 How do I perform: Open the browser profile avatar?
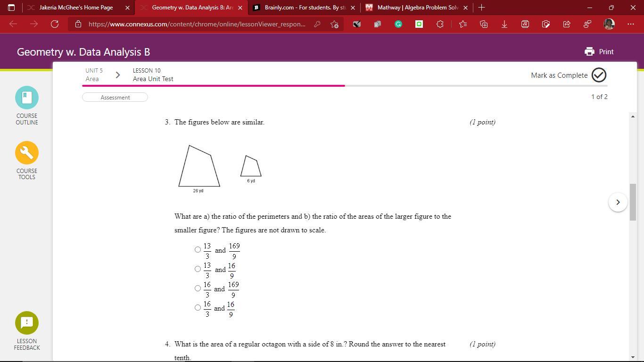click(x=609, y=24)
